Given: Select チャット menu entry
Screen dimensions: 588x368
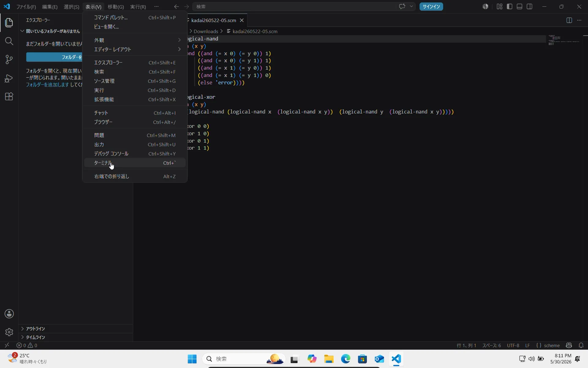Looking at the screenshot, I should [x=135, y=113].
